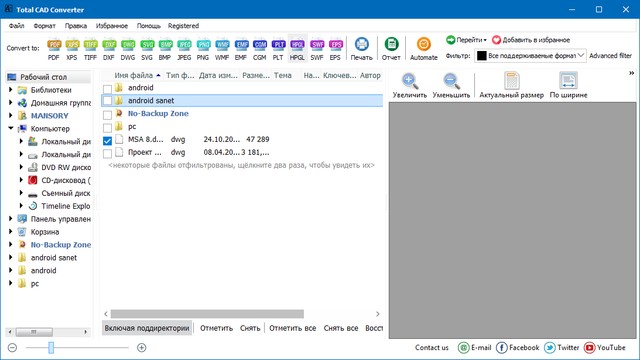Viewport: 640px width, 360px height.
Task: Check the android sanet row checkbox
Action: (x=107, y=100)
